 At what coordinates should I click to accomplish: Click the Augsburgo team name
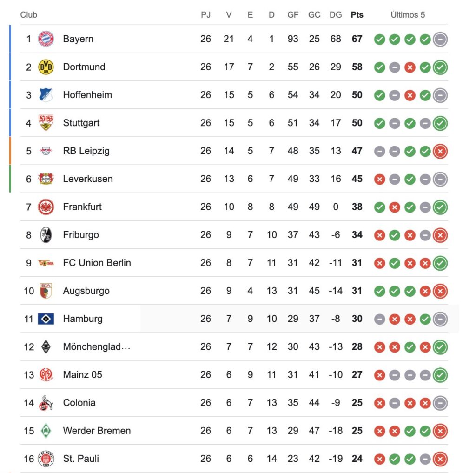pyautogui.click(x=86, y=291)
